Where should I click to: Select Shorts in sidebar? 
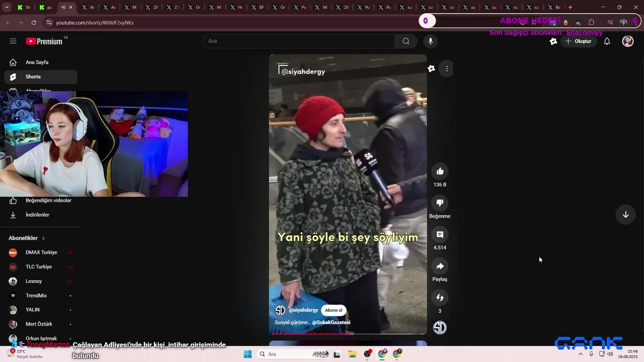[x=41, y=77]
